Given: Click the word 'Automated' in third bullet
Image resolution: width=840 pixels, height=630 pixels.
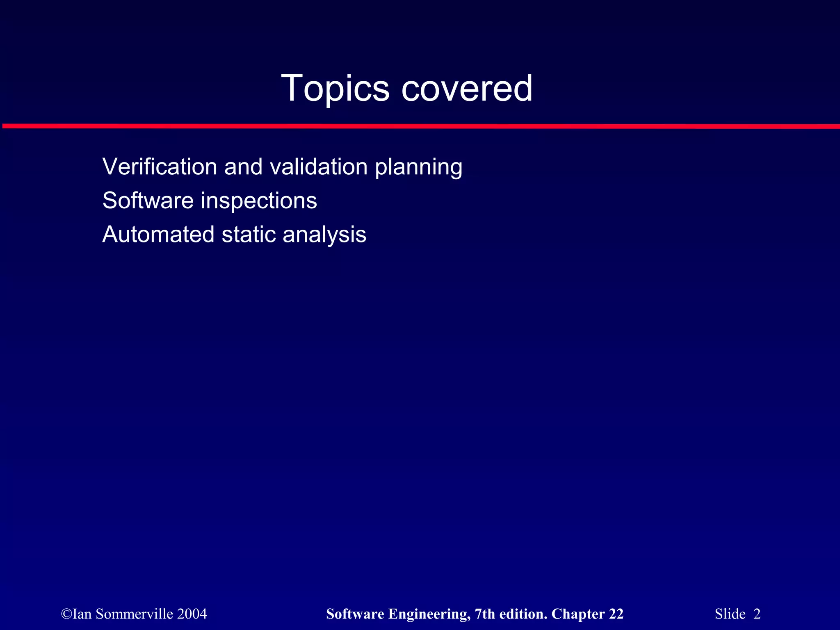Looking at the screenshot, I should coord(158,235).
